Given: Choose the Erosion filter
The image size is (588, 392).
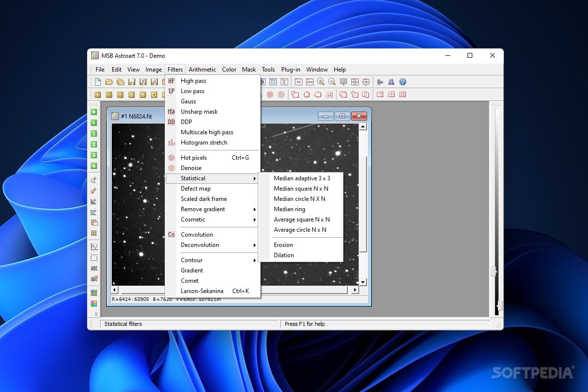Looking at the screenshot, I should coord(283,245).
